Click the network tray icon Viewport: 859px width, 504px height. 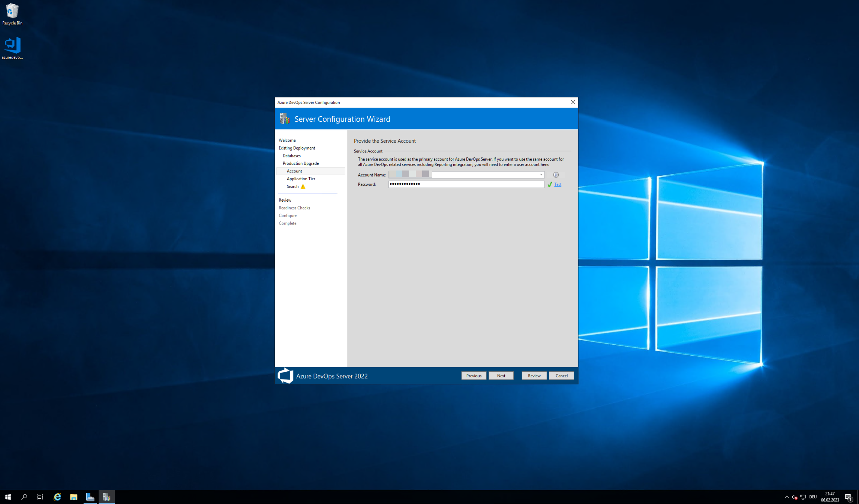[x=803, y=497]
